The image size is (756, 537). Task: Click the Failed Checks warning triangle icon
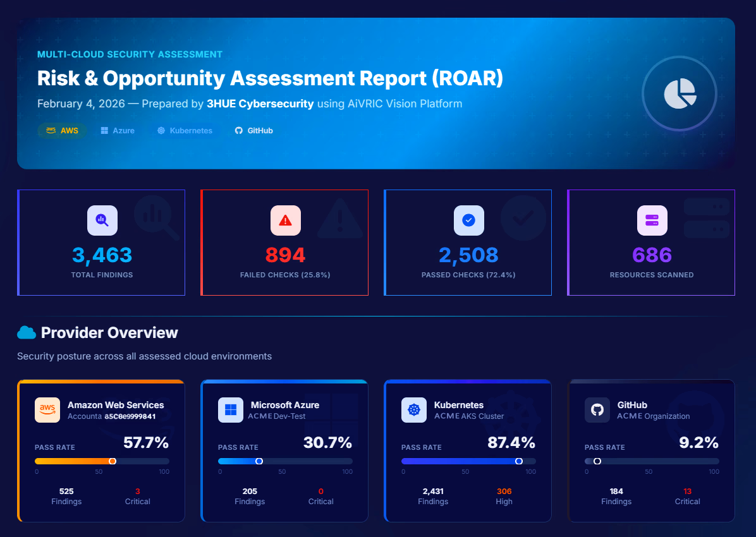pyautogui.click(x=285, y=220)
